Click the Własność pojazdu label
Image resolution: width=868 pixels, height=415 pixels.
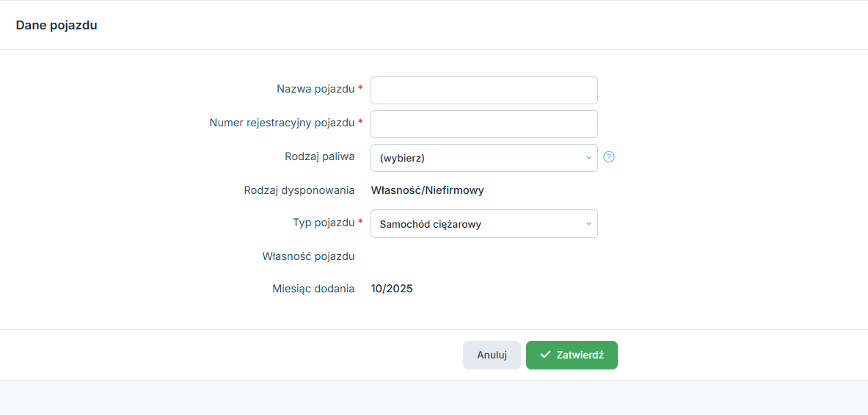tap(308, 256)
